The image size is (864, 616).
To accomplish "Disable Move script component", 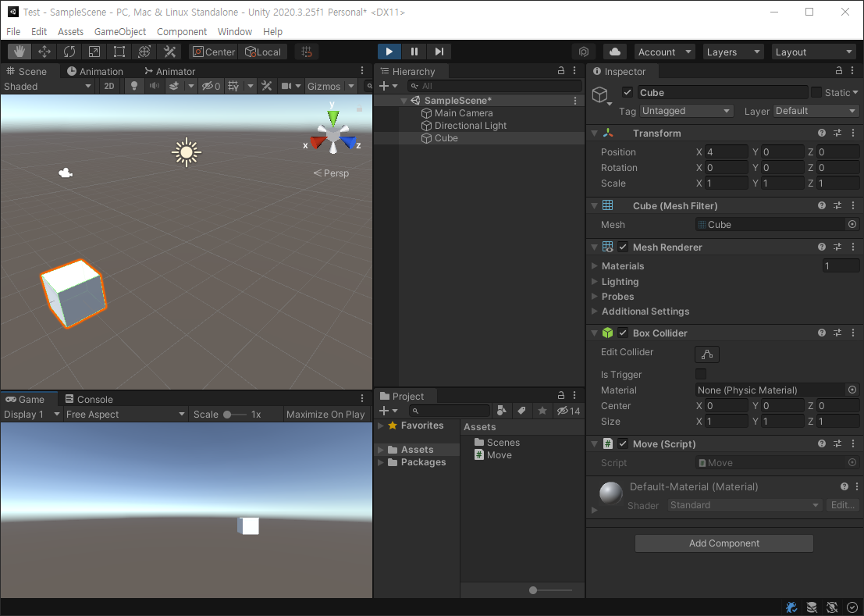I will [623, 443].
